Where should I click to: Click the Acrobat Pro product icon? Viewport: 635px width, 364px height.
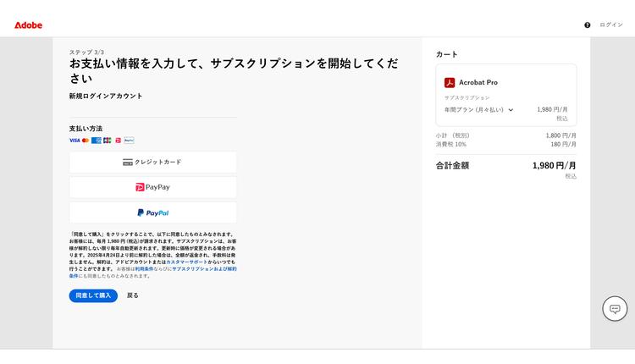(x=450, y=83)
